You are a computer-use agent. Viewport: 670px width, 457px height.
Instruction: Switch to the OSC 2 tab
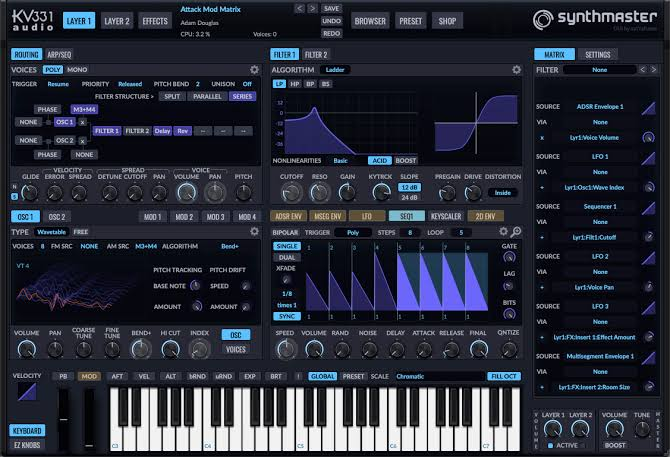coord(57,217)
